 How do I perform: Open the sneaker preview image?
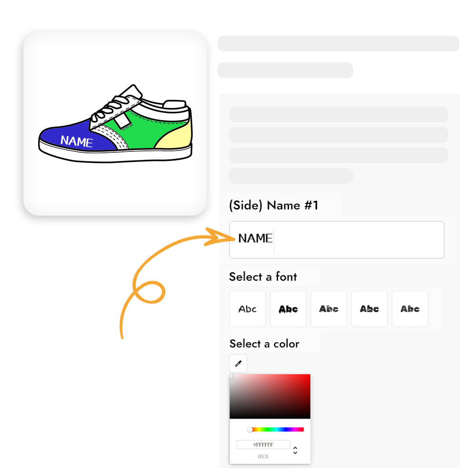(x=115, y=124)
